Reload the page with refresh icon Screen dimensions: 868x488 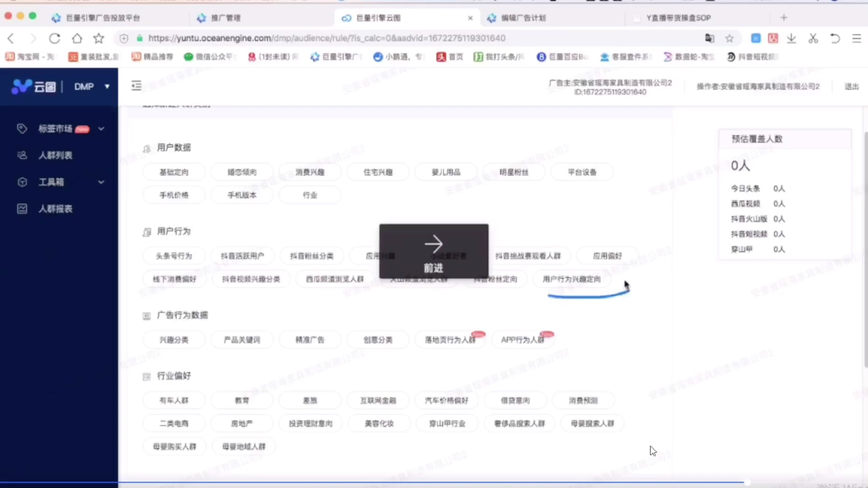[55, 38]
